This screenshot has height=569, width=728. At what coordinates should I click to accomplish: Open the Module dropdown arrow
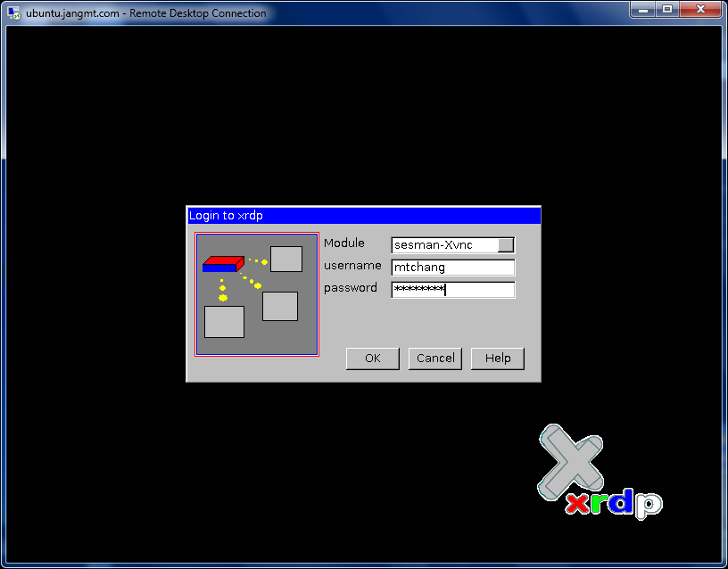506,245
